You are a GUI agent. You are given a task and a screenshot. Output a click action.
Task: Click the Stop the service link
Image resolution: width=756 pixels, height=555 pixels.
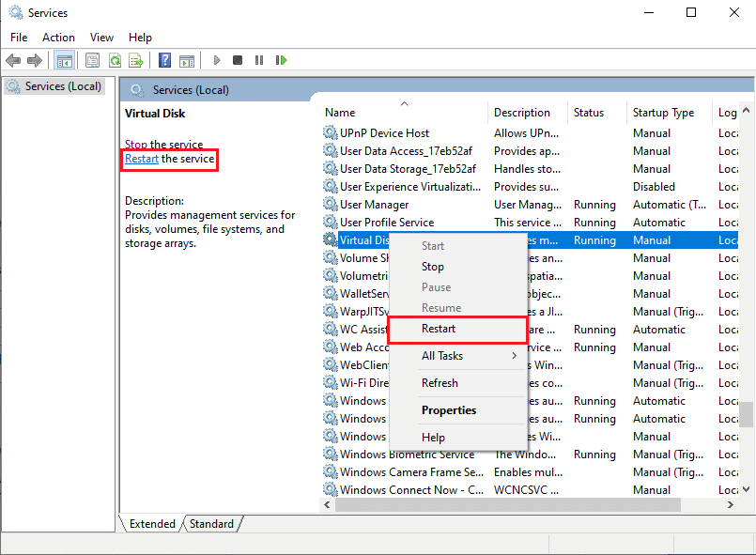point(136,144)
